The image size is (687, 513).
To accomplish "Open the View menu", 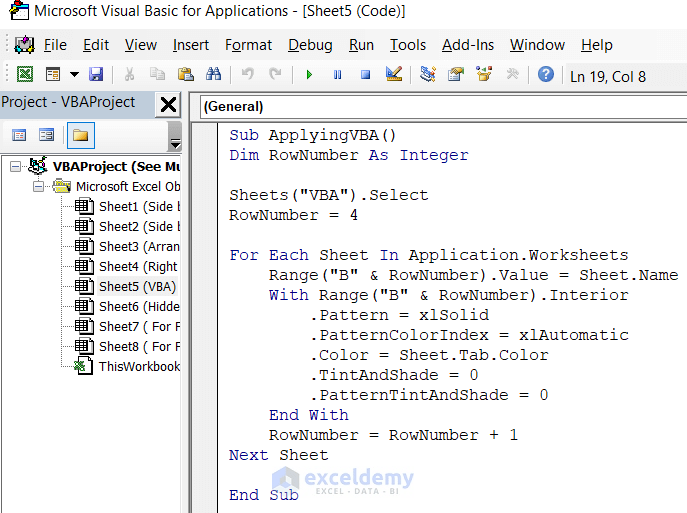I will point(141,45).
